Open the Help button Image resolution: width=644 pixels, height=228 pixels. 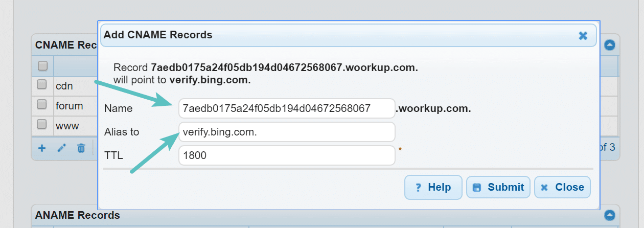pos(433,187)
